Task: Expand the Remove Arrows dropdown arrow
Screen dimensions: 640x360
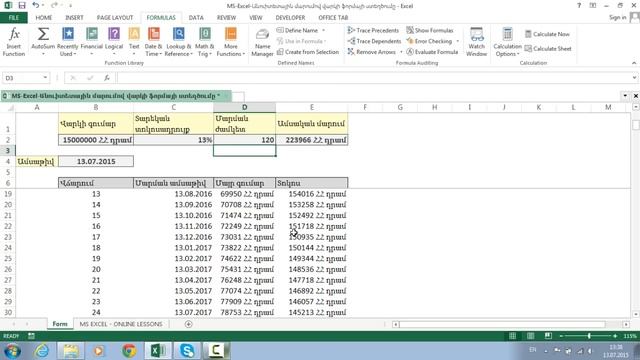Action: coord(401,52)
